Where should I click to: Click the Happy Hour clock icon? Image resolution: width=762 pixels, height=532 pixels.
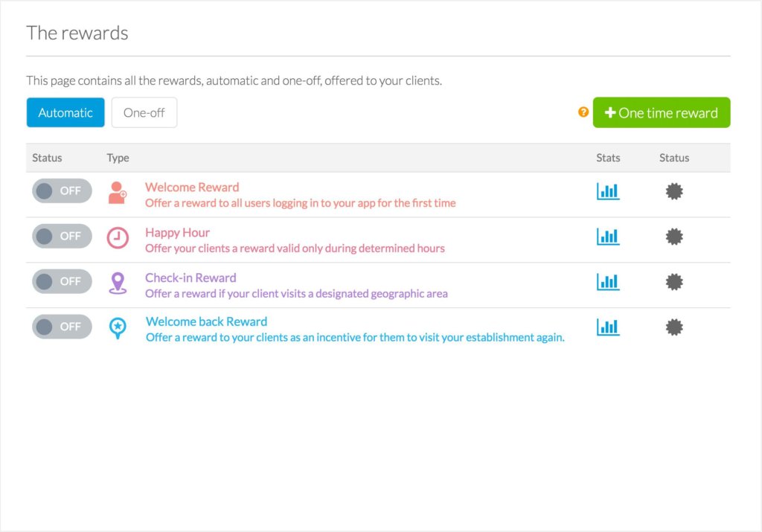point(118,238)
